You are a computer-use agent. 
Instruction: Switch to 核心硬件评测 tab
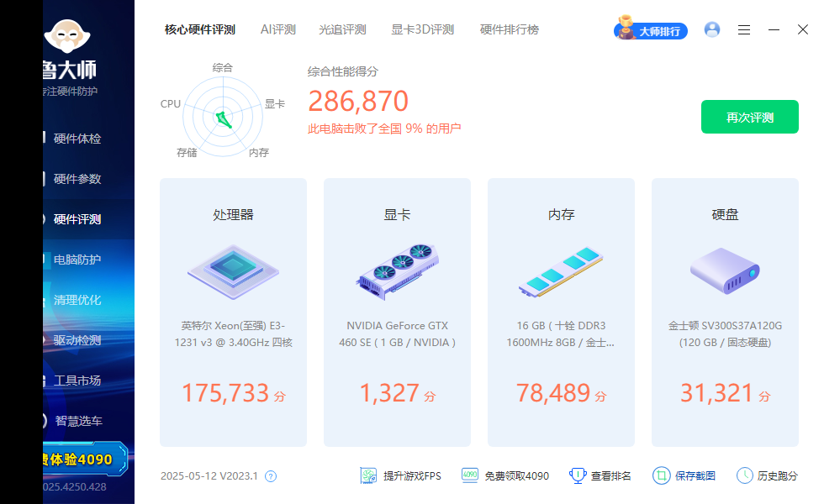(x=200, y=29)
